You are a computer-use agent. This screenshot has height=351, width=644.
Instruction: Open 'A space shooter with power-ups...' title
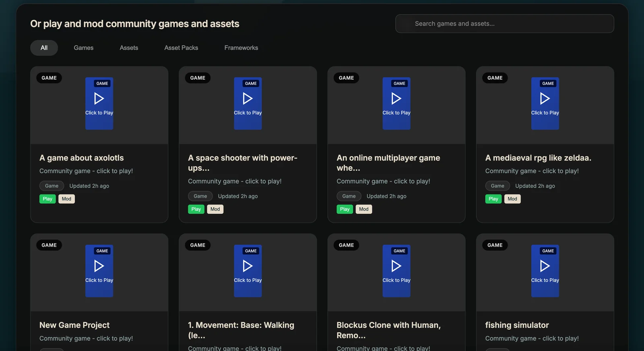coord(243,163)
